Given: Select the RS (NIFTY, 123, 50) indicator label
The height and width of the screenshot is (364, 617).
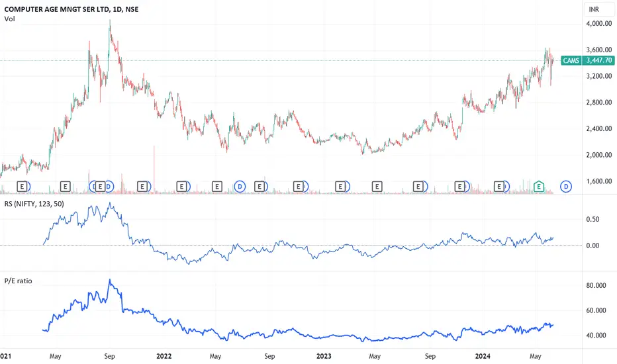Looking at the screenshot, I should coord(34,204).
